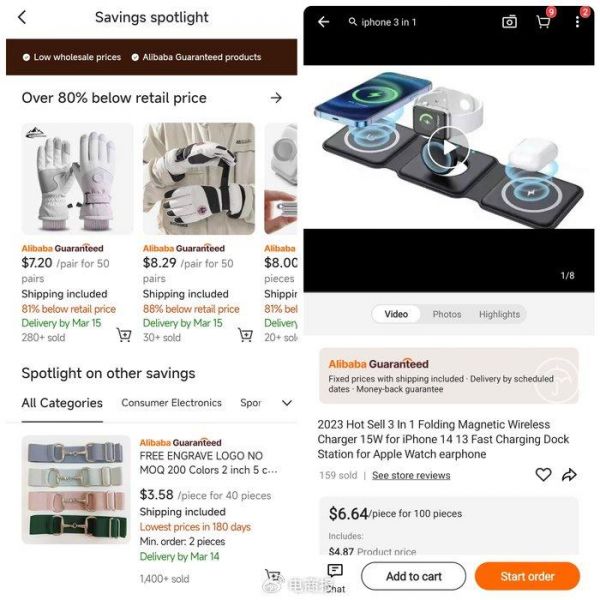Viewport: 600px width, 600px height.
Task: Click the Start order button
Action: 527,576
